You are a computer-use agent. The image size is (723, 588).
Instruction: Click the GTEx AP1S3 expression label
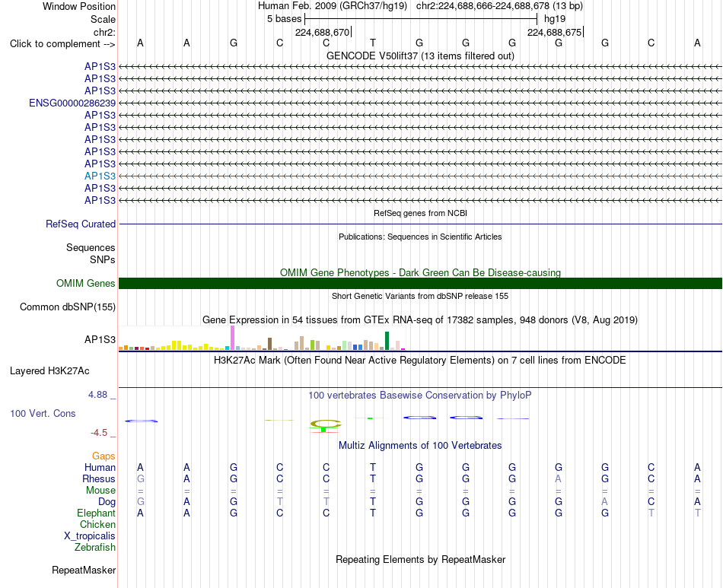[x=100, y=339]
